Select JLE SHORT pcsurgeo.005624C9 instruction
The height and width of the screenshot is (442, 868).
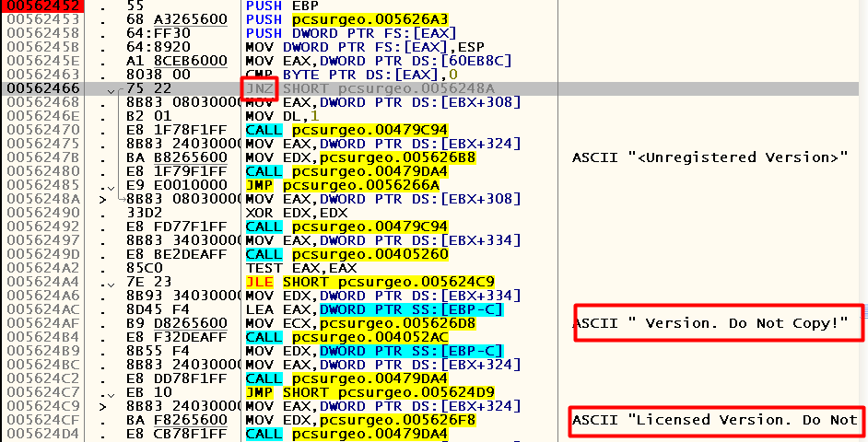[x=370, y=282]
